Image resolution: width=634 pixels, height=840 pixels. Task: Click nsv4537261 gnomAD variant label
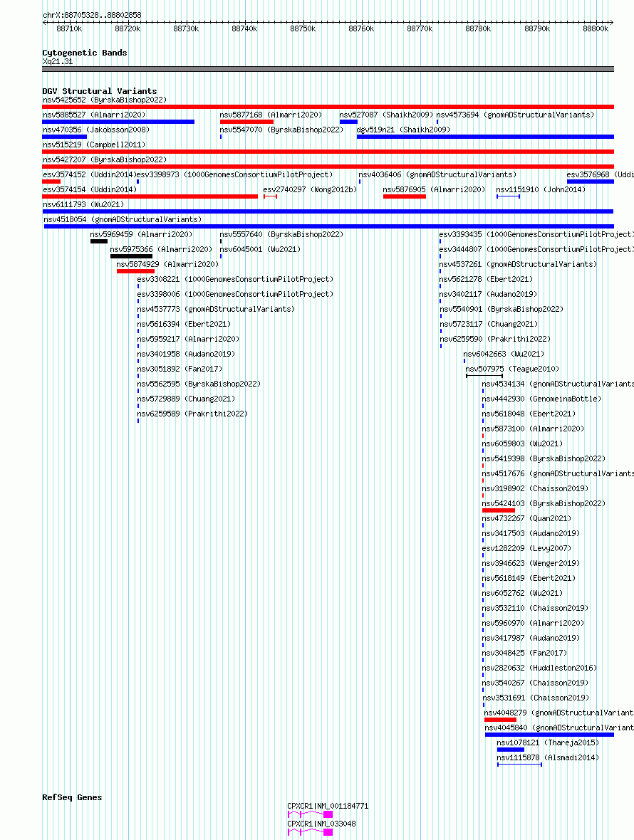518,265
